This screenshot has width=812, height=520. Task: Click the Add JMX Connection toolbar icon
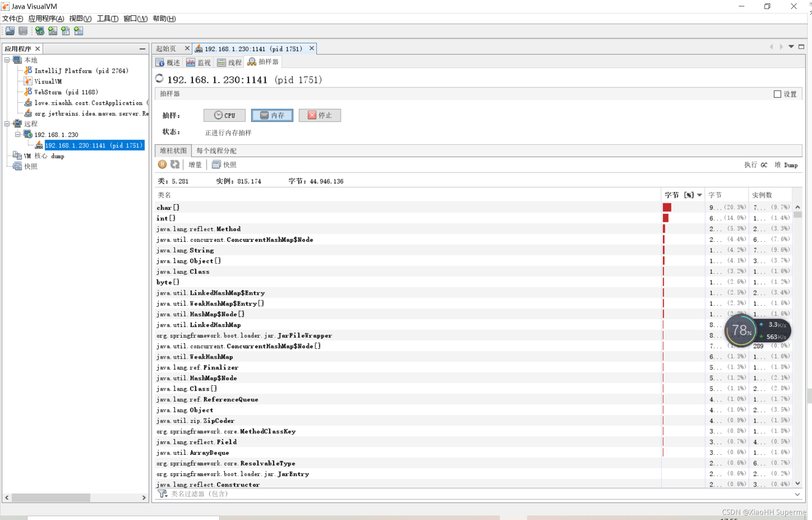(53, 31)
